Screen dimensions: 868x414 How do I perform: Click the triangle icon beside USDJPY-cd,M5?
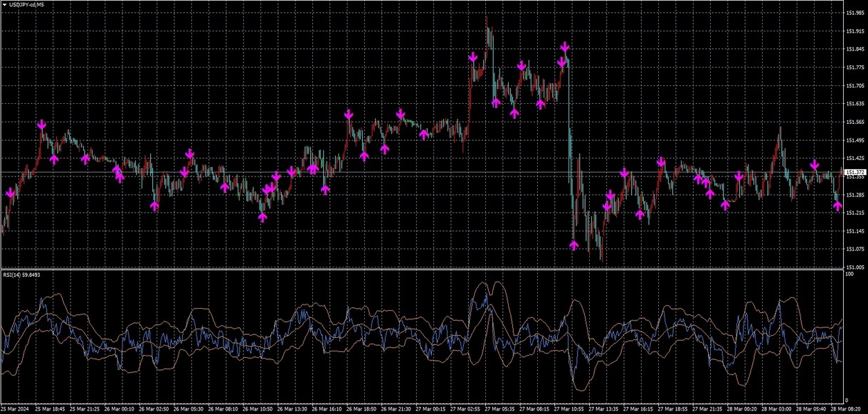(x=5, y=4)
